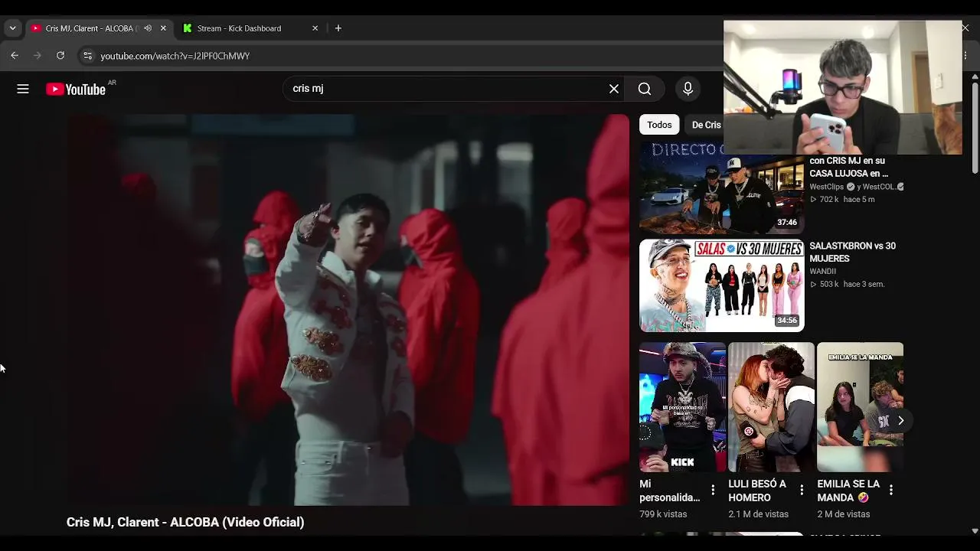Close the Cris MJ ALCOBA tab

click(163, 28)
